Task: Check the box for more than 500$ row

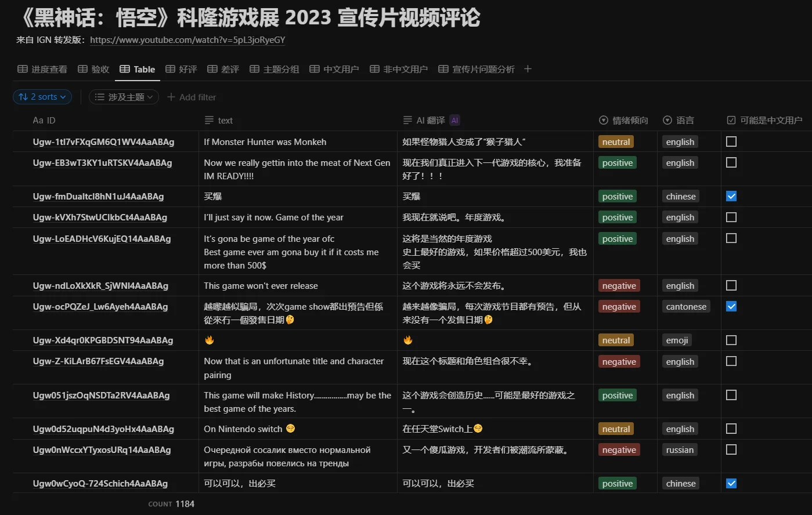Action: [x=731, y=238]
